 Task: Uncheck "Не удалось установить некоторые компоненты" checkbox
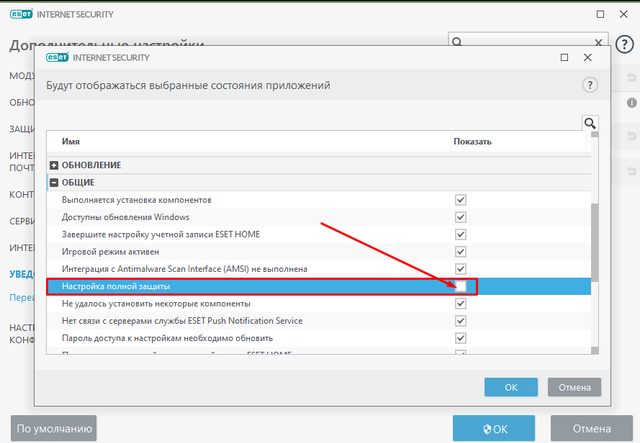click(x=460, y=304)
